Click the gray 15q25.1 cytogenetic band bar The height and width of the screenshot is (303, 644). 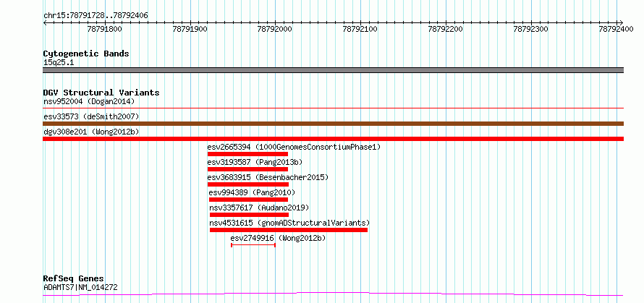pyautogui.click(x=333, y=70)
